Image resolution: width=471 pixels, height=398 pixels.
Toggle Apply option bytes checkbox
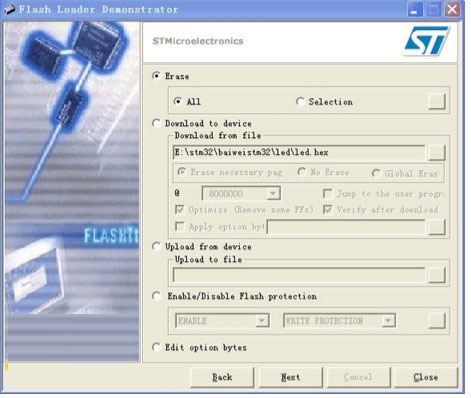tap(180, 227)
